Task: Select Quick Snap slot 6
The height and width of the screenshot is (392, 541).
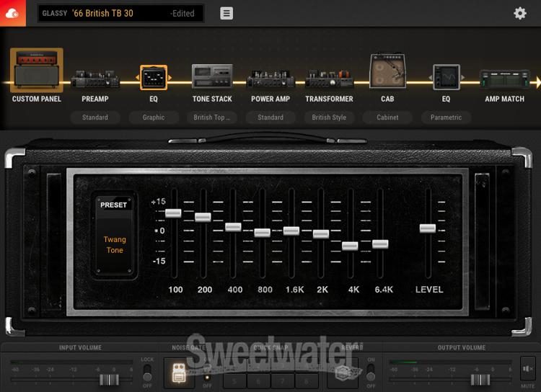Action: point(258,381)
